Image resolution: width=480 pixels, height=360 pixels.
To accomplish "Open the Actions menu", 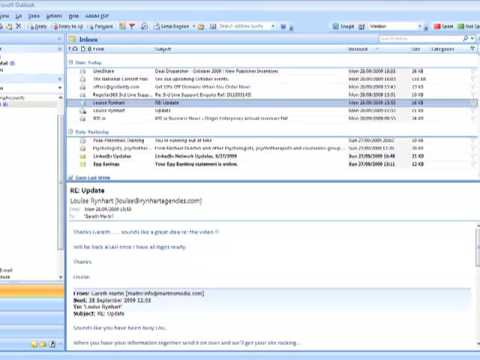I will (54, 16).
